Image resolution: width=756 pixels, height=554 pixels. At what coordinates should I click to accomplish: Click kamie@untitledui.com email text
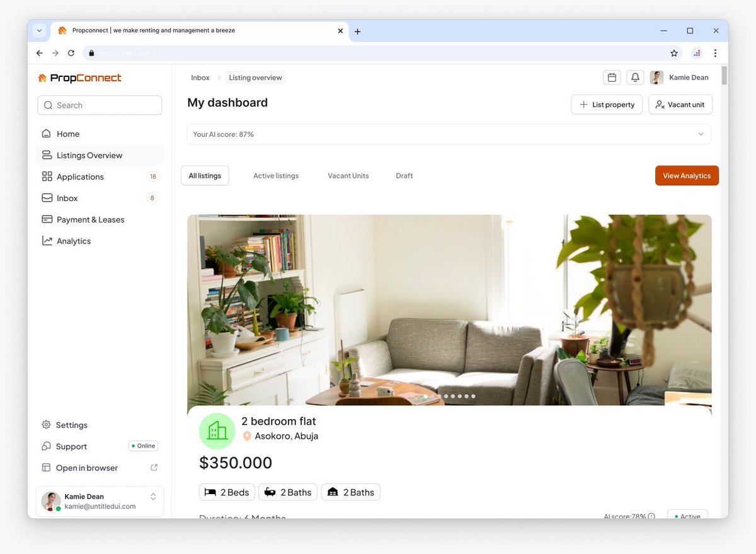(x=100, y=507)
